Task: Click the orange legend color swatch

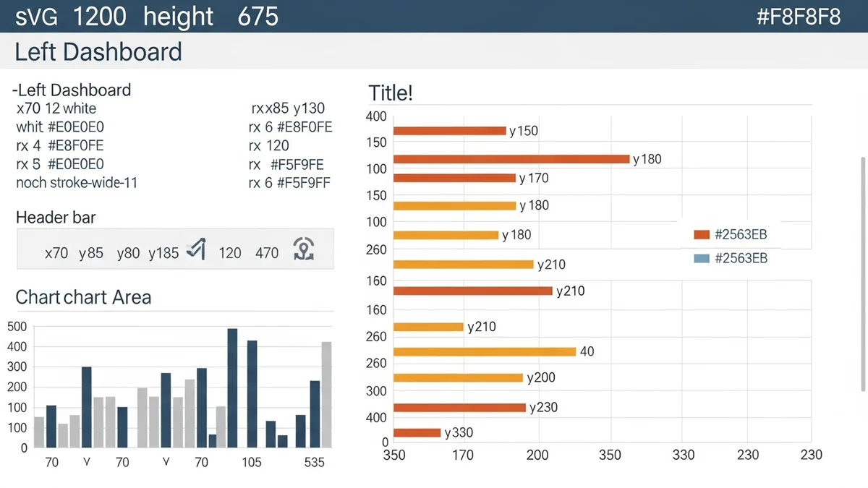Action: [701, 235]
